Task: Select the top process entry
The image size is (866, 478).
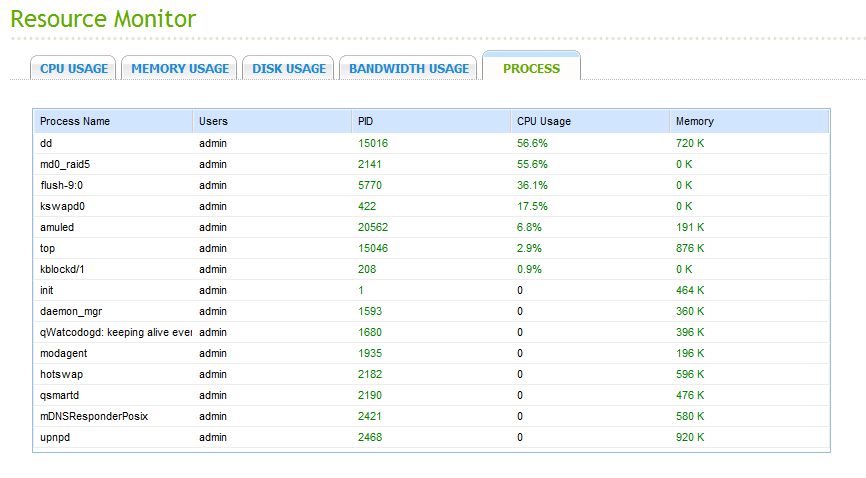Action: click(48, 248)
